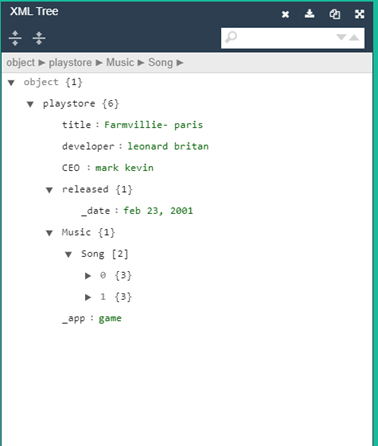Select 'playstore' in the breadcrumb path
Image resolution: width=378 pixels, height=446 pixels.
(70, 62)
